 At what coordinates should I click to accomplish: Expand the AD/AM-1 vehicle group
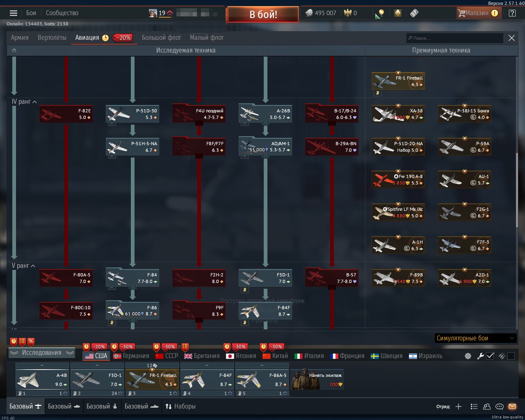(265, 146)
